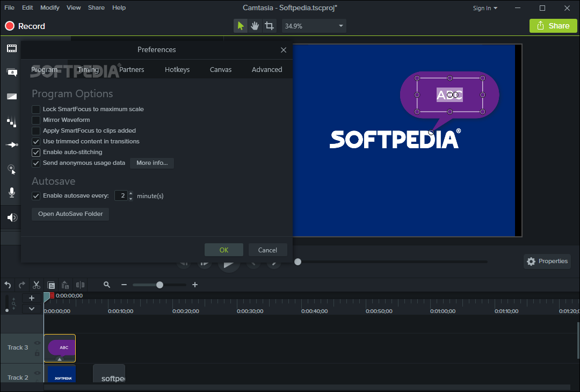The image size is (580, 392).
Task: Lock Track 3 with padlock icon
Action: (x=37, y=353)
